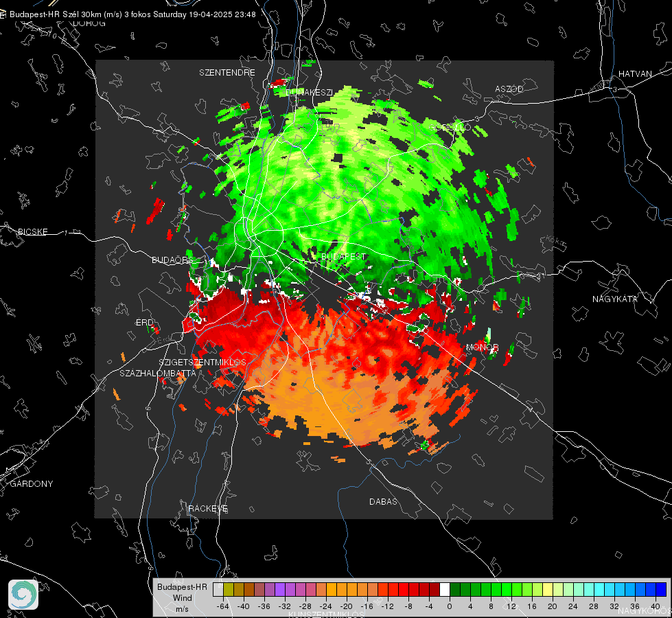672x618 pixels.
Task: Select the darkest blue swatch above 40
Action: click(x=661, y=589)
